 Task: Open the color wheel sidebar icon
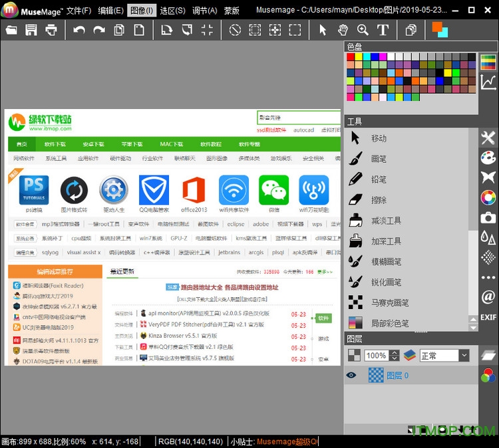click(488, 197)
